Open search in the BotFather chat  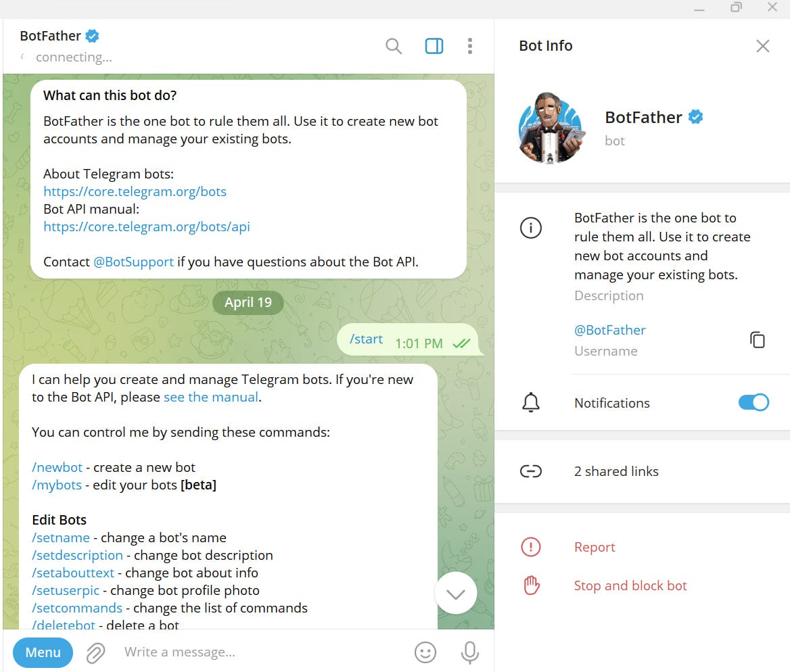tap(394, 46)
